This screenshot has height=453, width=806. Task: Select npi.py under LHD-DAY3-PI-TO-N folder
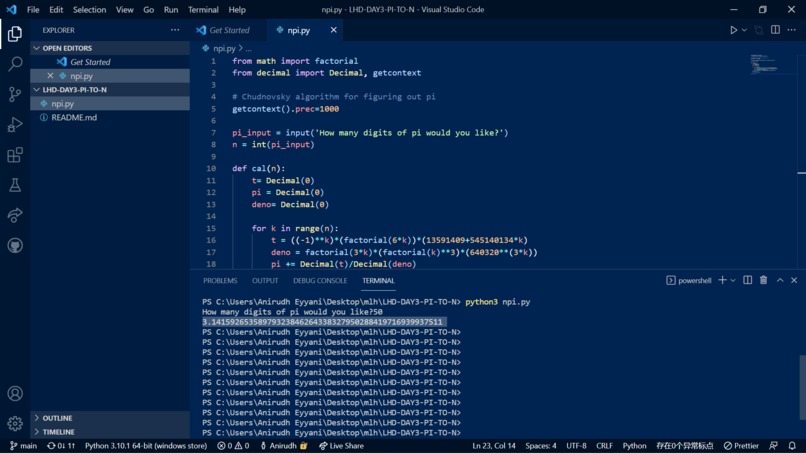[110, 103]
